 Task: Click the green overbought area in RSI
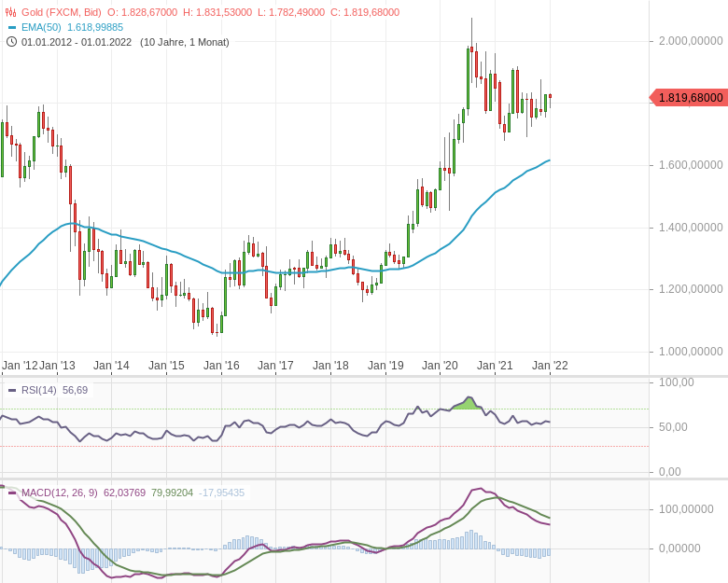(x=467, y=404)
